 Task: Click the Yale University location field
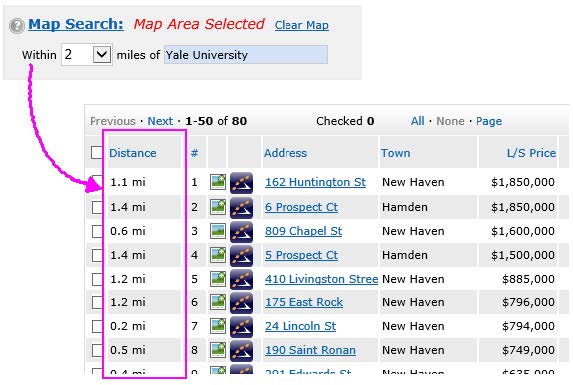pos(246,55)
